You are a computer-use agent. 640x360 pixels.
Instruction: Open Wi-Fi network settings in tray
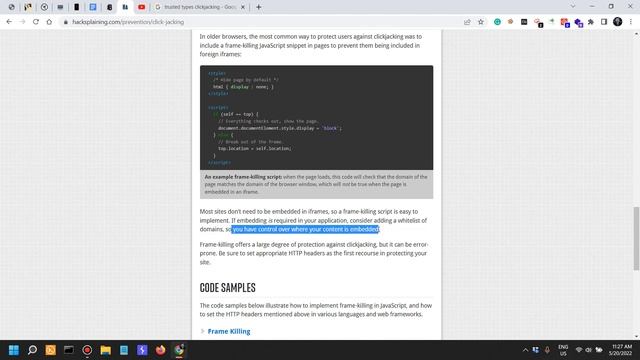pos(579,350)
